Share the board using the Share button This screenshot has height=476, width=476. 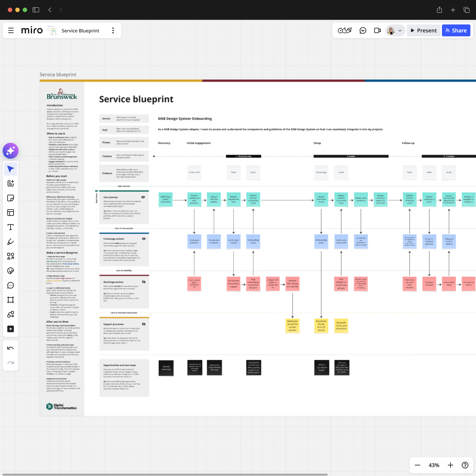pos(456,30)
